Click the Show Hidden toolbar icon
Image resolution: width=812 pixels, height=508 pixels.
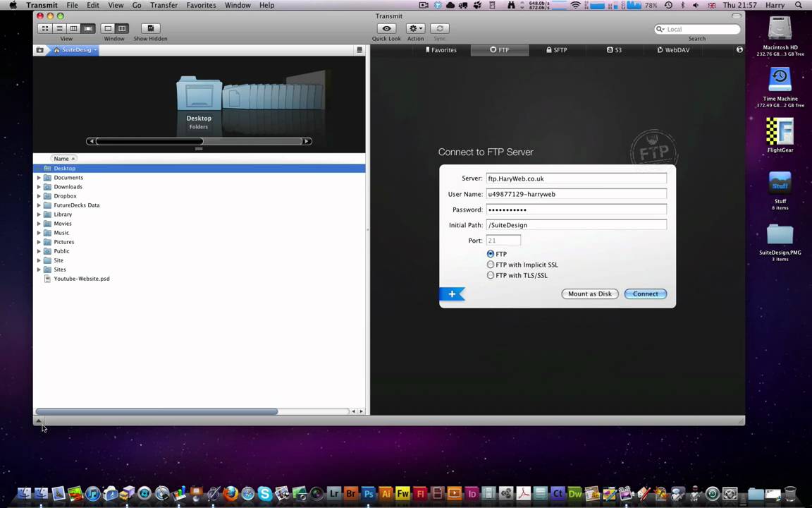150,28
